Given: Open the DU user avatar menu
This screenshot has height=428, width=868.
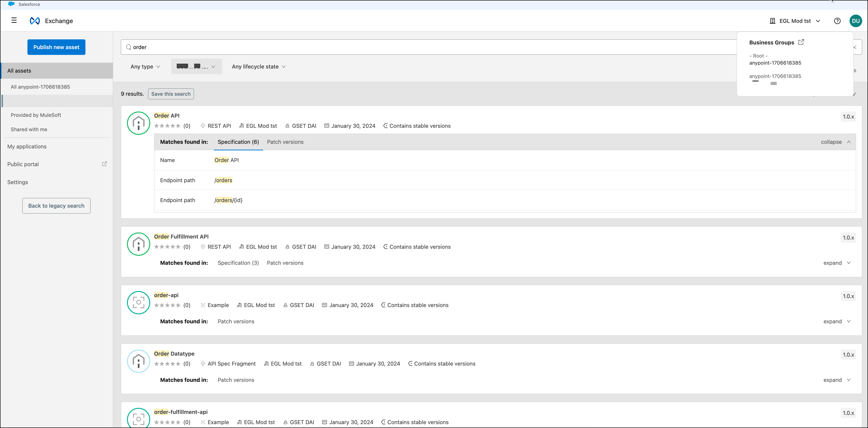Looking at the screenshot, I should point(856,21).
